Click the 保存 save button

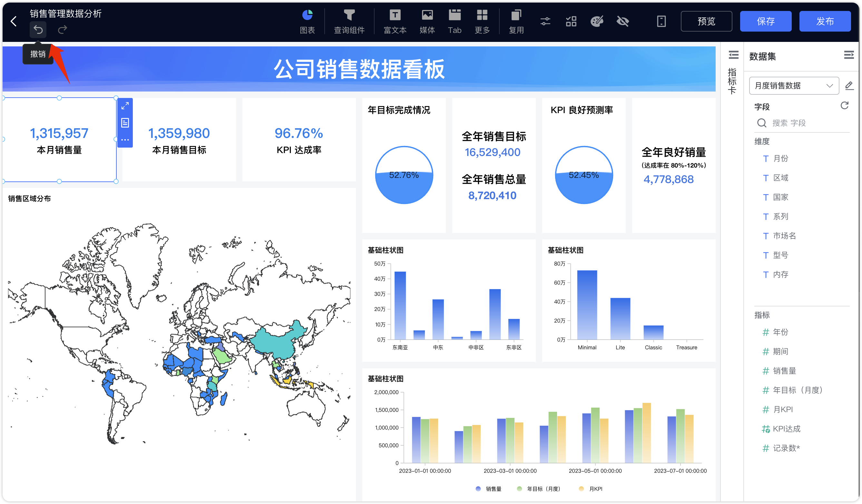pyautogui.click(x=766, y=21)
